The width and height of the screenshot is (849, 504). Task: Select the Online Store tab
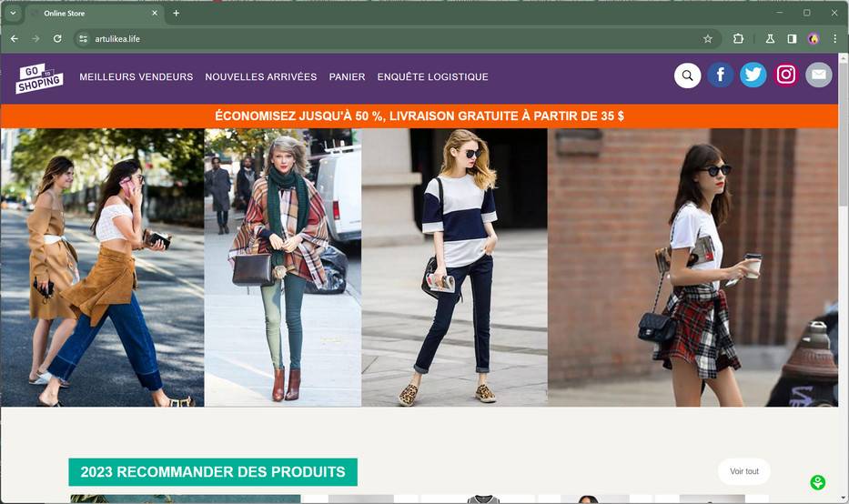(93, 13)
